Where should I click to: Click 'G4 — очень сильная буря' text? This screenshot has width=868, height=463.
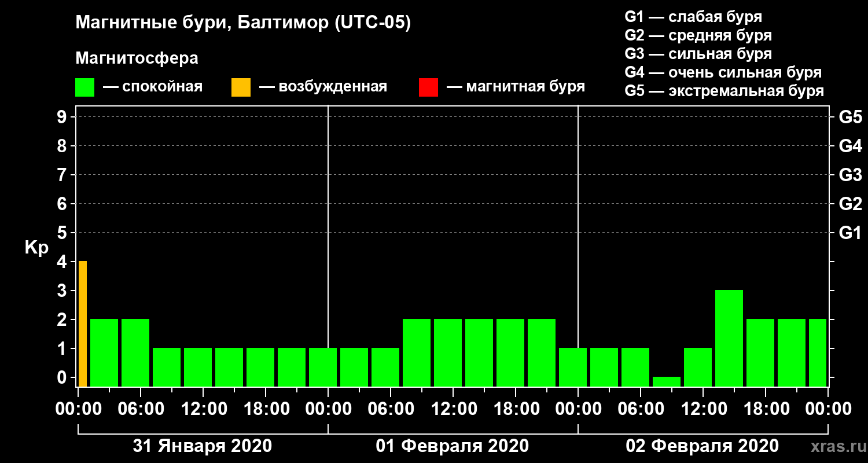pyautogui.click(x=723, y=72)
